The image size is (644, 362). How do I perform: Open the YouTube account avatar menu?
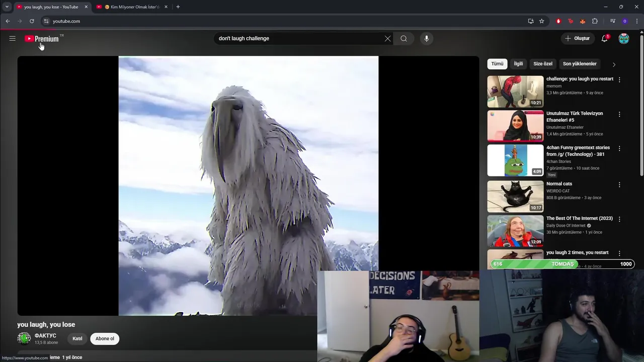(624, 38)
